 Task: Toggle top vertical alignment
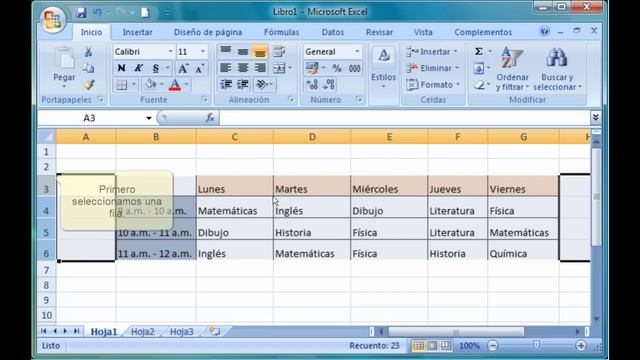(226, 51)
